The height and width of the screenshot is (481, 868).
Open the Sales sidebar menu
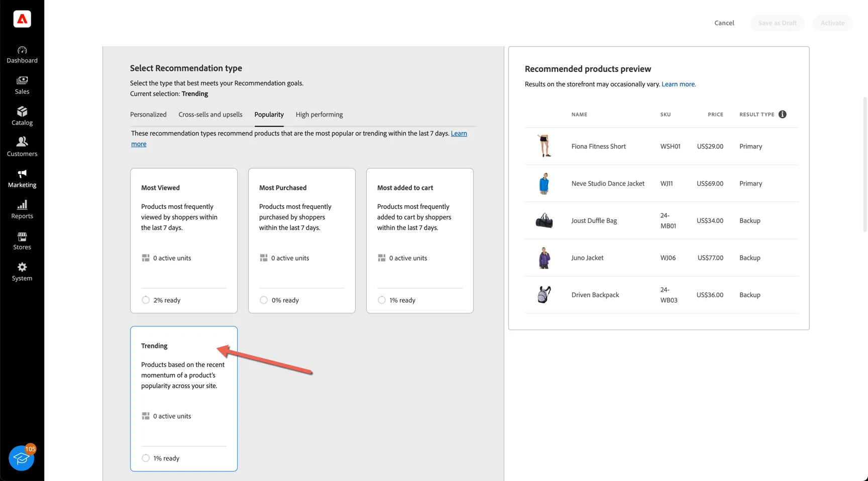click(x=22, y=86)
